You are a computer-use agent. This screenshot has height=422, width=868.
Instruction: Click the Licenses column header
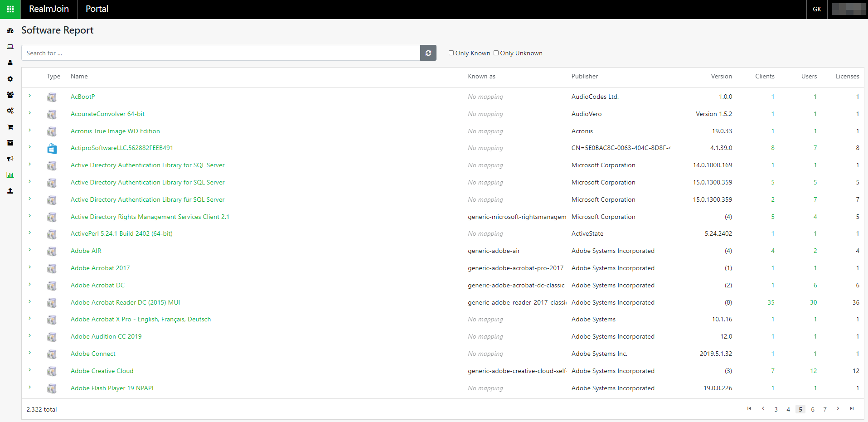[x=847, y=76]
